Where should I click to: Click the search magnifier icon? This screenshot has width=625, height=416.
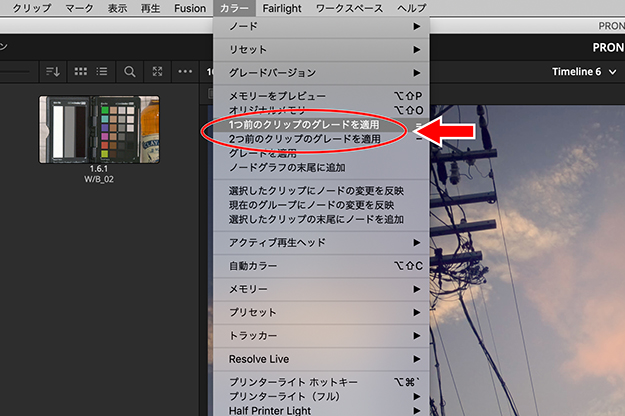click(130, 72)
